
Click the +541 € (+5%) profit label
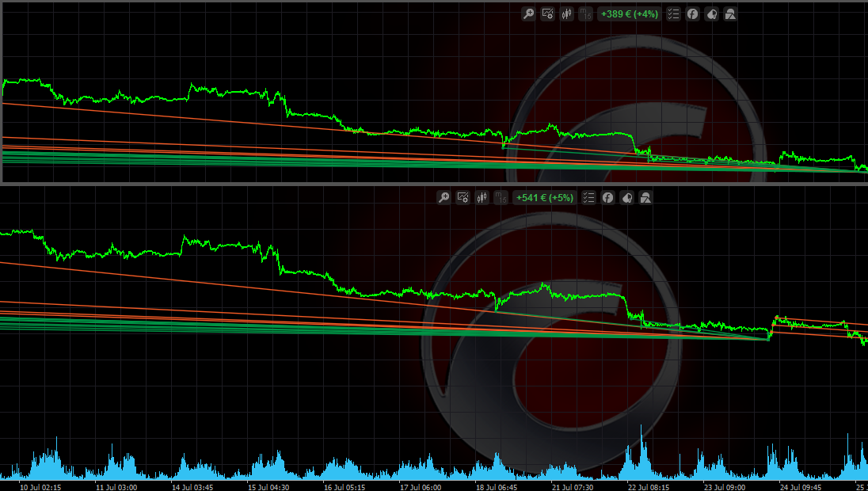545,198
